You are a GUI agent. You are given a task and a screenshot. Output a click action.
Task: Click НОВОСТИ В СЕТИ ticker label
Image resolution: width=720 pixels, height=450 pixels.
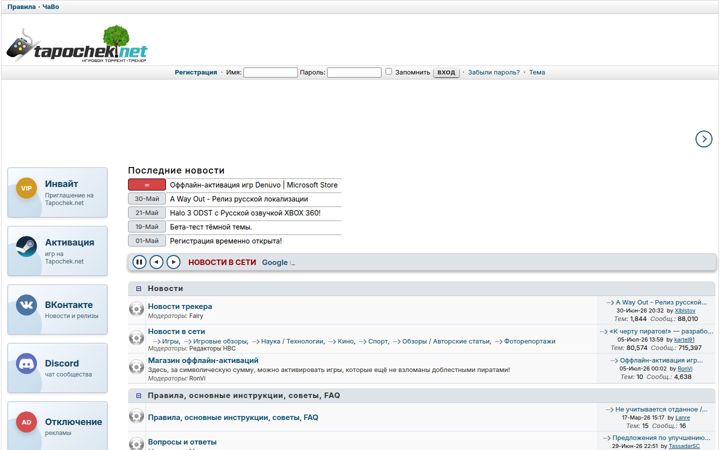click(x=222, y=262)
